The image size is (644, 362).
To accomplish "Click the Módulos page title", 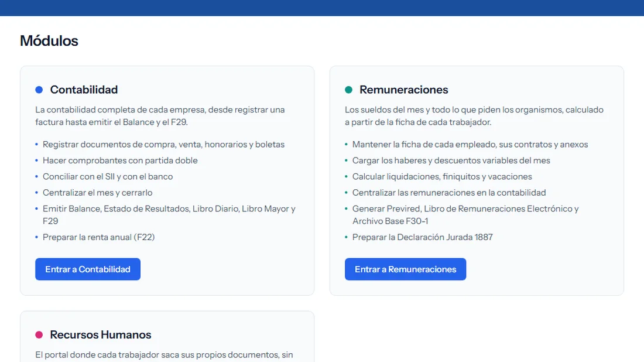I will tap(49, 40).
